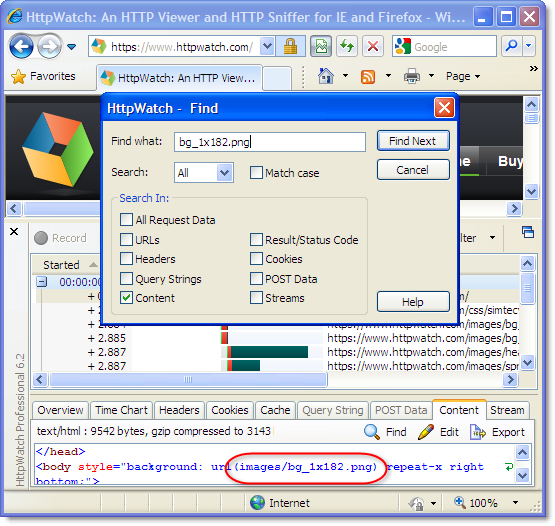
Task: Check the Cookies search option
Action: (256, 258)
